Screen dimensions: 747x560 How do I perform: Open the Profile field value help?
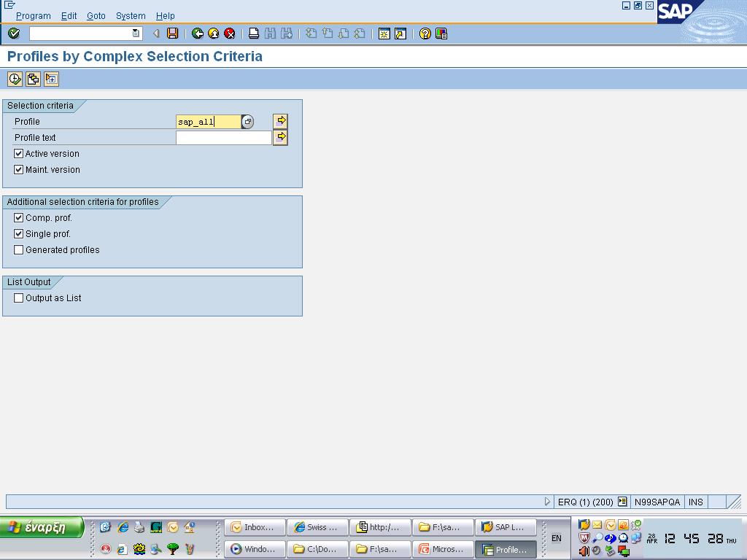(247, 122)
